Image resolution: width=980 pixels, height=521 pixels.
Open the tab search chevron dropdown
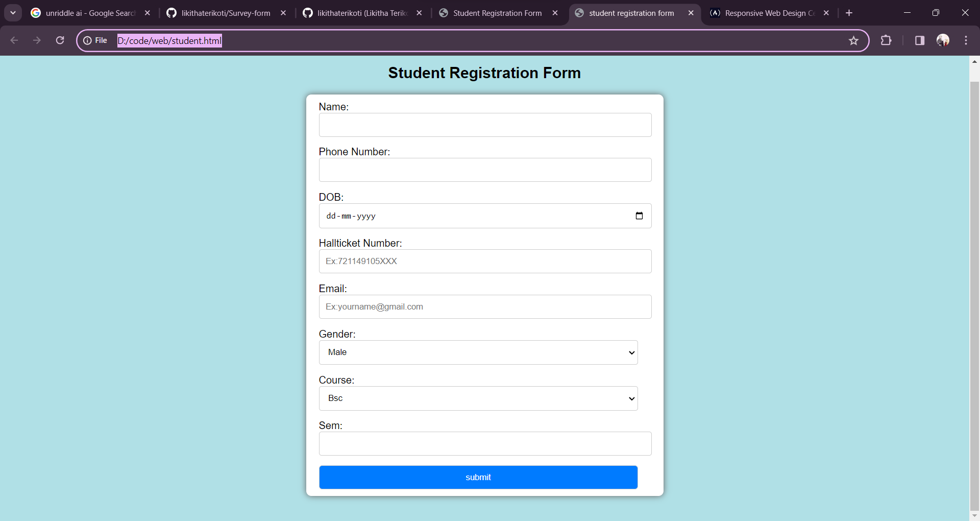pyautogui.click(x=13, y=13)
